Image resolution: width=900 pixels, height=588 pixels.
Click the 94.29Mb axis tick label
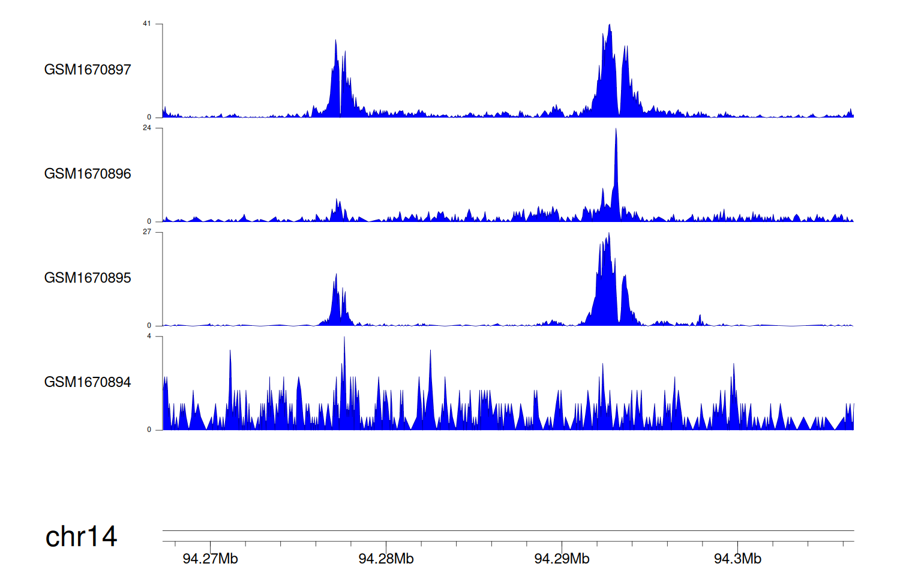click(x=562, y=559)
